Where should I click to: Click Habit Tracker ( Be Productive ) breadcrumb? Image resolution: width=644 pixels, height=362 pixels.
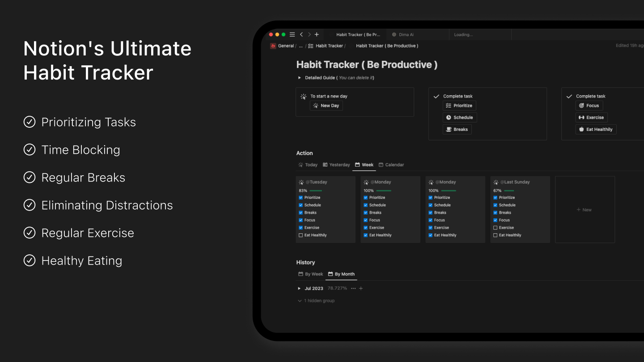tap(387, 46)
